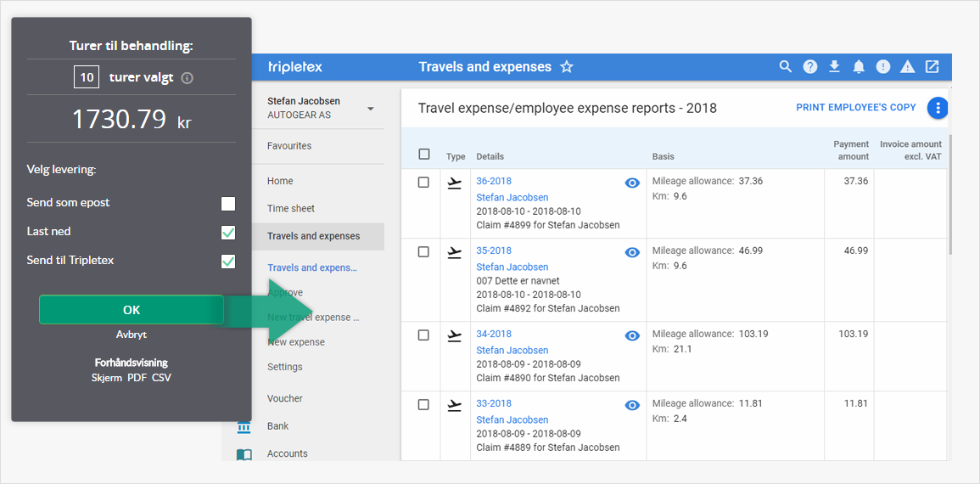Click the search magnifier icon in header
980x484 pixels.
(x=786, y=67)
